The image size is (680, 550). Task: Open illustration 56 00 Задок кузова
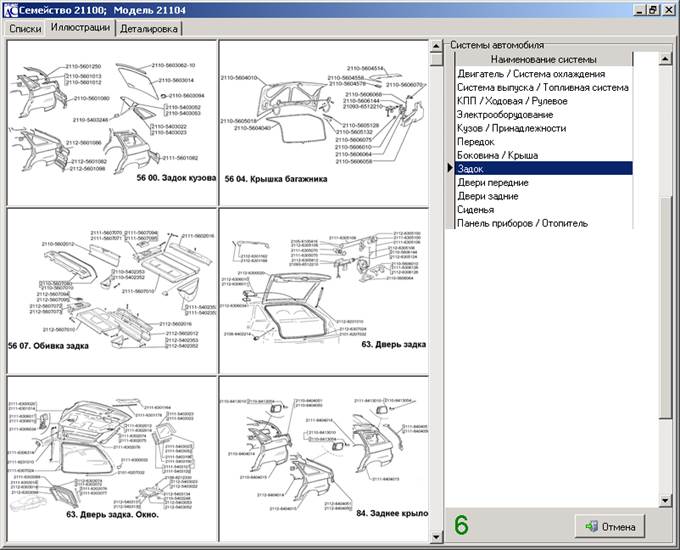[111, 120]
